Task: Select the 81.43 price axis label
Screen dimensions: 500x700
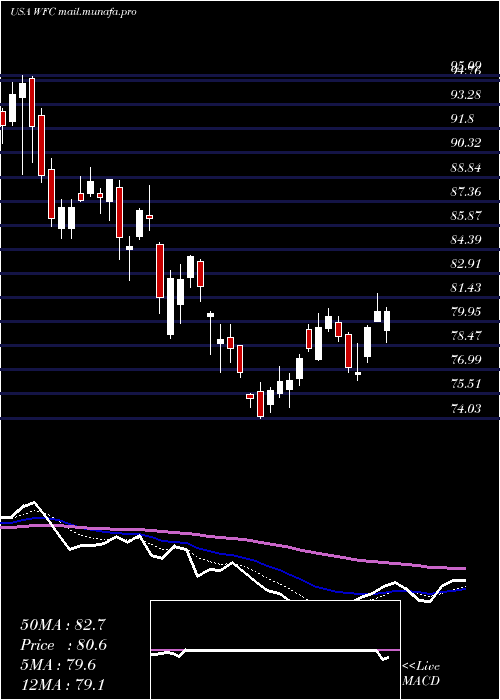Action: pyautogui.click(x=466, y=288)
